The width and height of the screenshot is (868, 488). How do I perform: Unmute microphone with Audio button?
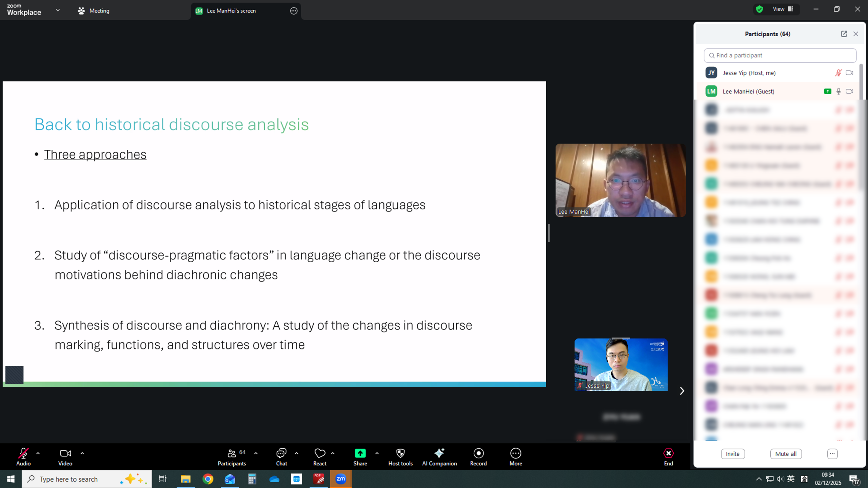[23, 453]
